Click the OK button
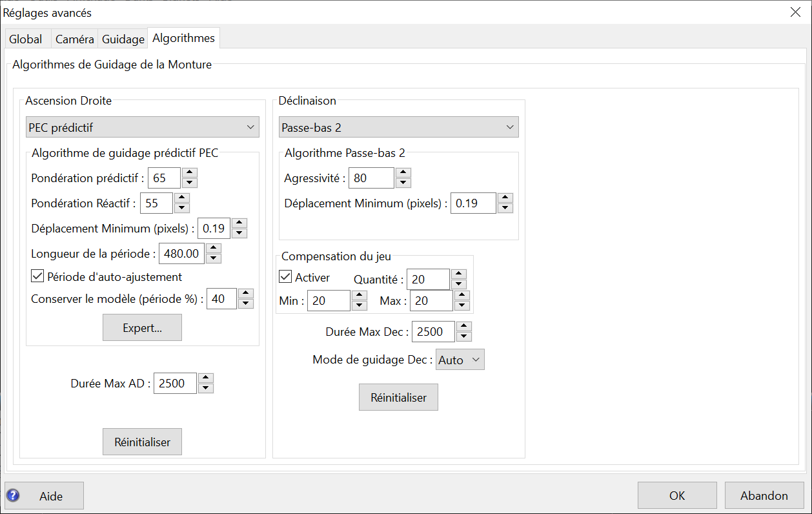 click(677, 495)
